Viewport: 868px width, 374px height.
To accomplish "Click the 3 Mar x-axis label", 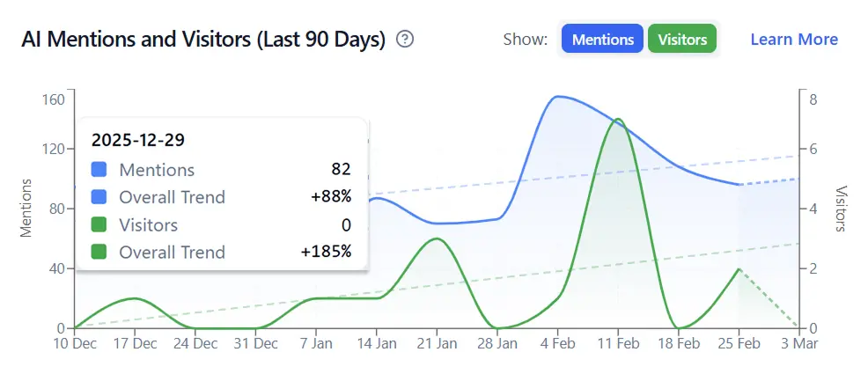I will [x=798, y=344].
